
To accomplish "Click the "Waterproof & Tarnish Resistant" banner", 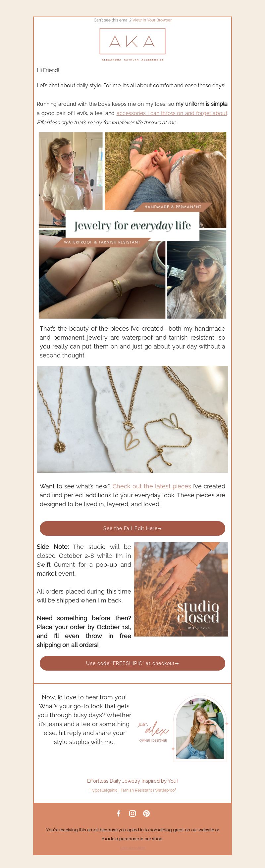I will coord(102,242).
